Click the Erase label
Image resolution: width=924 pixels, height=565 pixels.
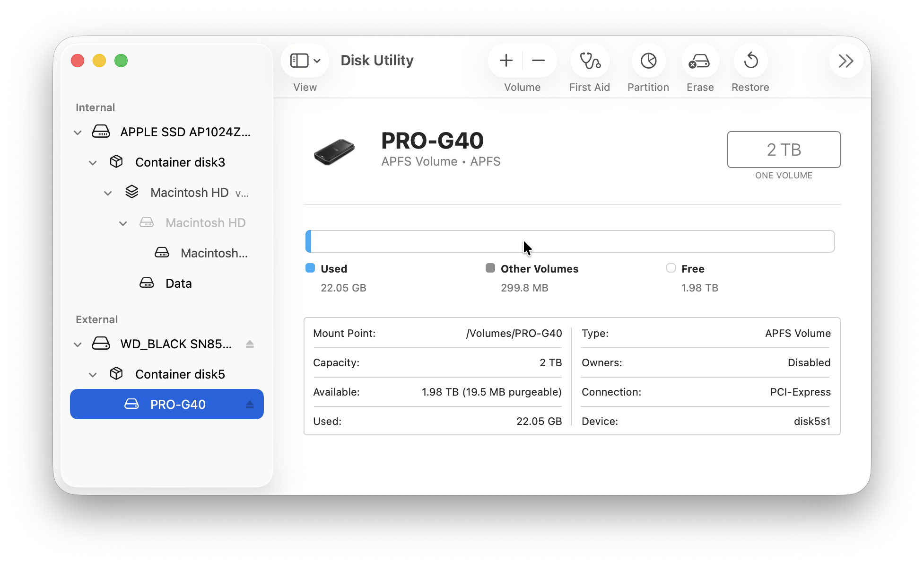[x=700, y=88]
